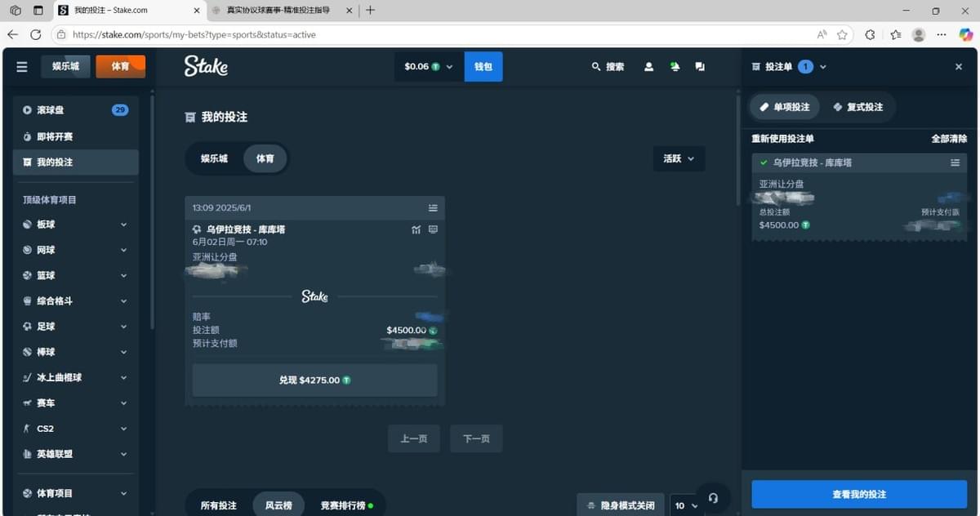Select 竞赛排行榜 tab
This screenshot has width=980, height=516.
tap(346, 505)
